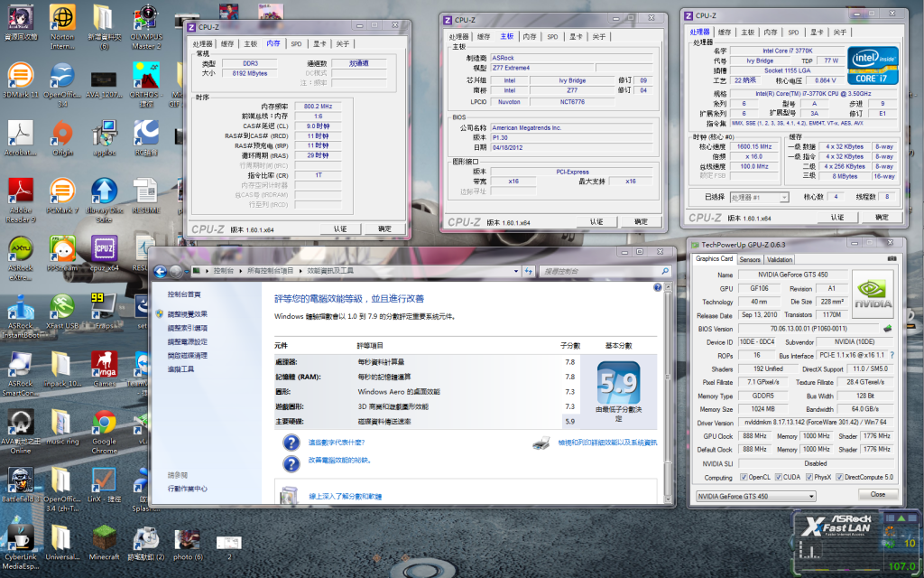Launch the Google Chrome desktop shortcut
Screen dimensions: 924x578
[x=104, y=431]
